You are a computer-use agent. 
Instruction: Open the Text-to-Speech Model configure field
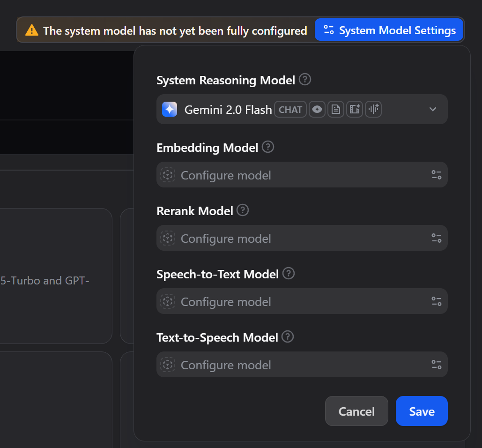pos(302,365)
